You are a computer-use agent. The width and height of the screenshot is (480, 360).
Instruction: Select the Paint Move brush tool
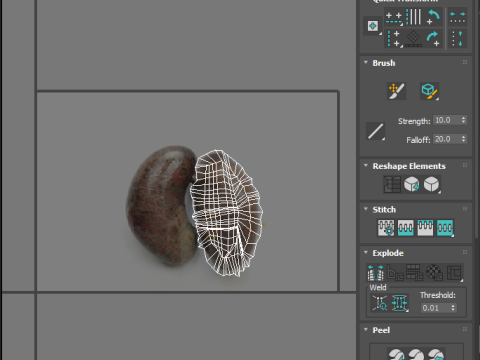click(x=396, y=91)
